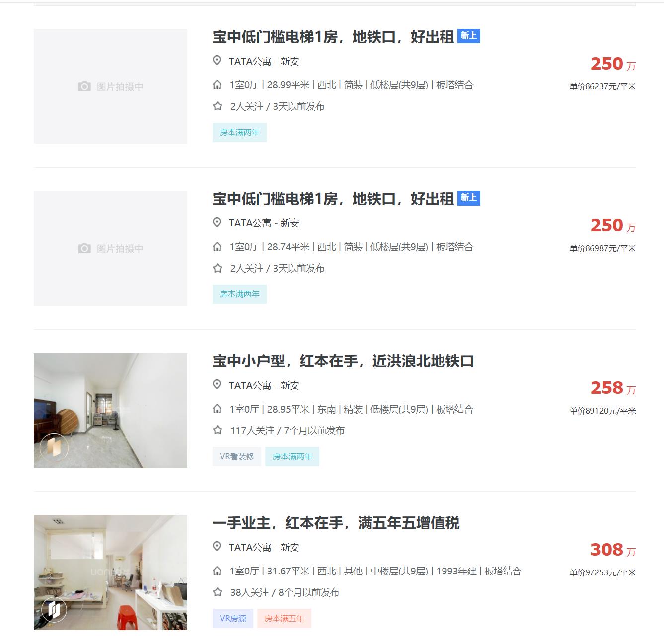Viewport: 664px width, 644px height.
Task: Click the star icon beside 38人关注
Action: click(x=217, y=592)
